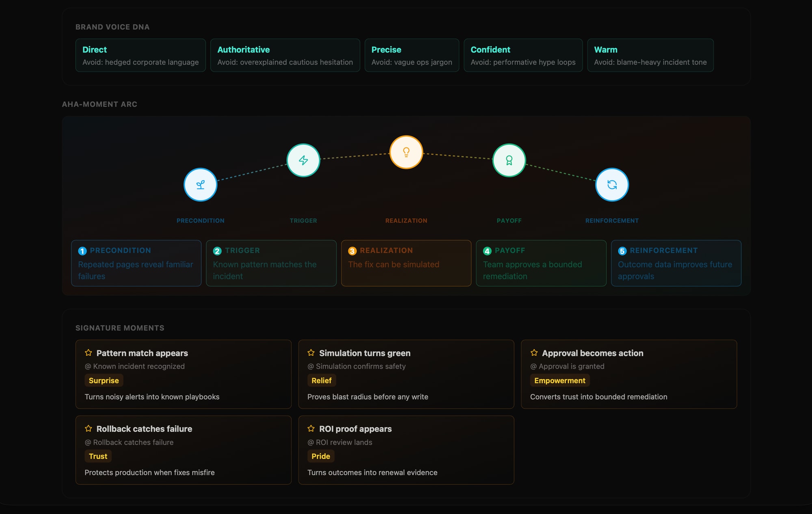Click the number 4 badge on Payoff card
The height and width of the screenshot is (514, 812).
point(487,251)
